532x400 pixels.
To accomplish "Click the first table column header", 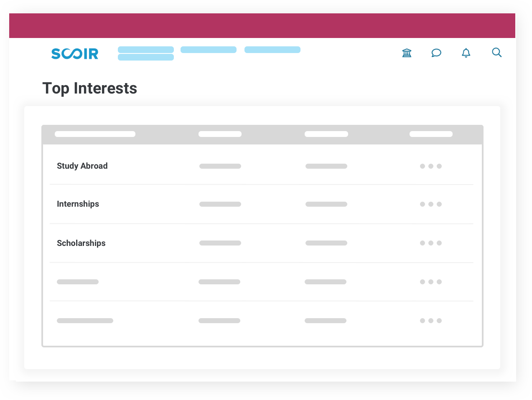I will 95,134.
